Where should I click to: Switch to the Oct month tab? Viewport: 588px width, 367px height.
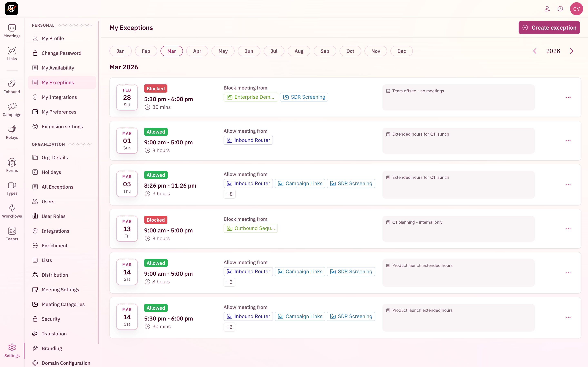350,51
